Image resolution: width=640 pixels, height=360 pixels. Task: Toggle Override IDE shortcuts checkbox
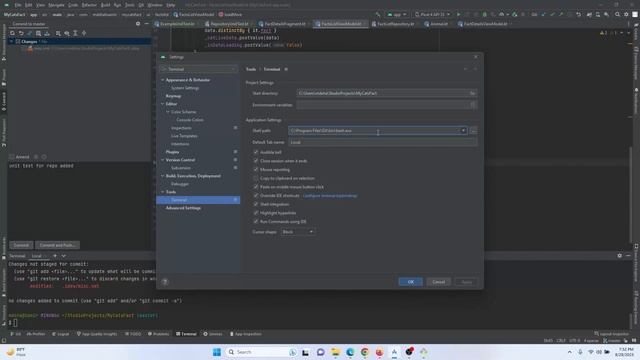[256, 196]
